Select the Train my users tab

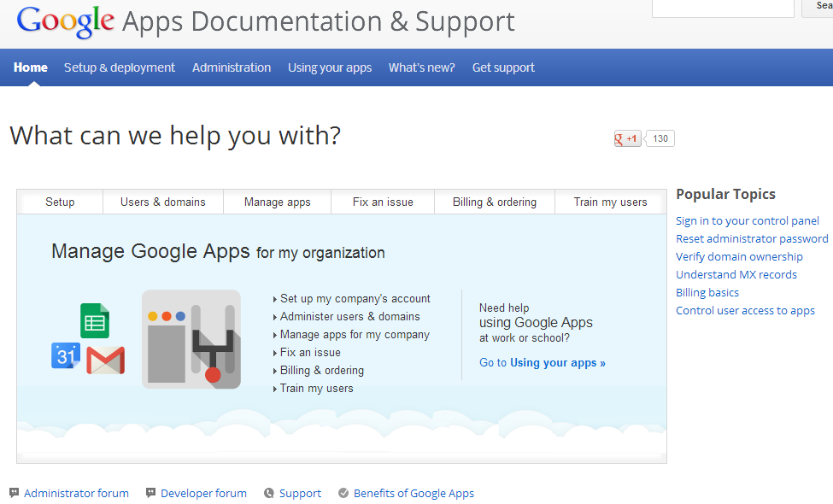tap(610, 202)
